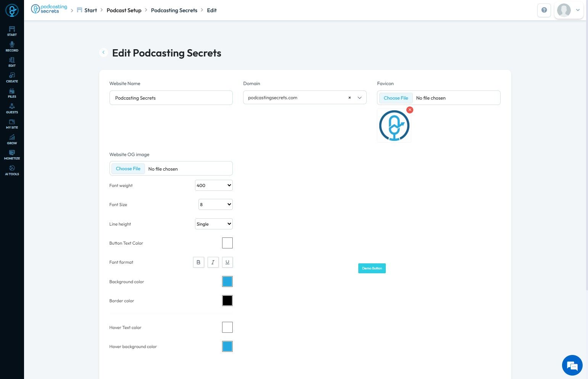Open the user avatar menu
The width and height of the screenshot is (588, 379).
pos(569,10)
